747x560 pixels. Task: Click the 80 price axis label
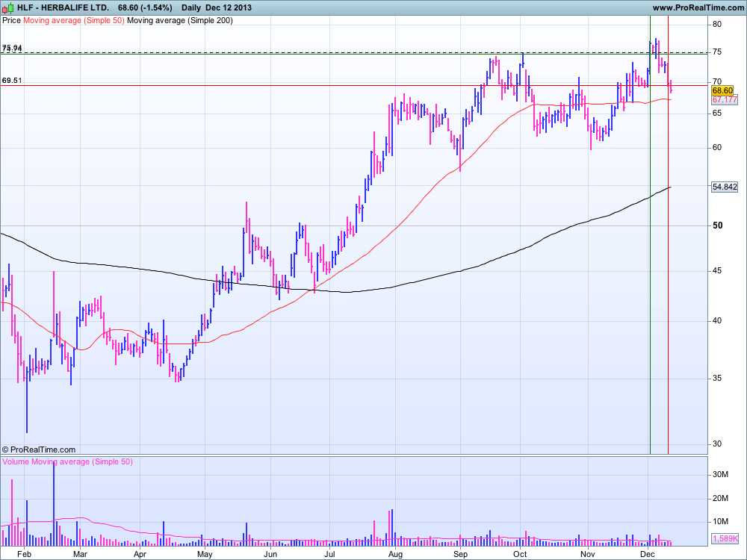pyautogui.click(x=717, y=25)
